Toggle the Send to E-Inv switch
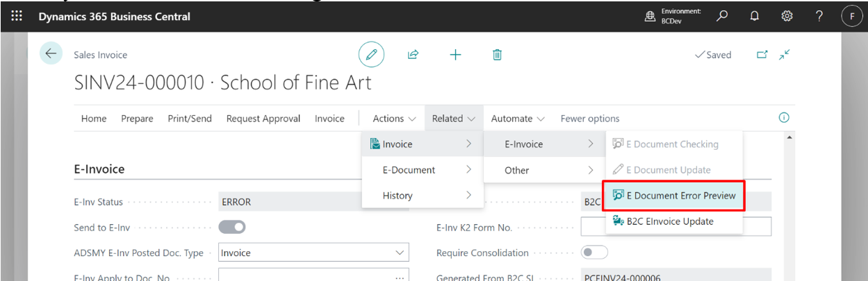This screenshot has width=868, height=281. pyautogui.click(x=232, y=227)
